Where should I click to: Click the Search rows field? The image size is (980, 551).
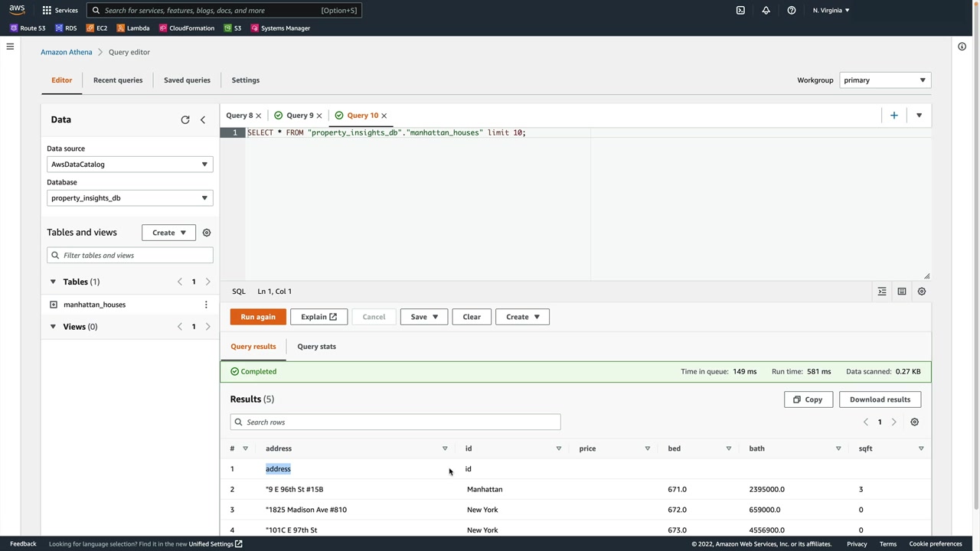395,422
